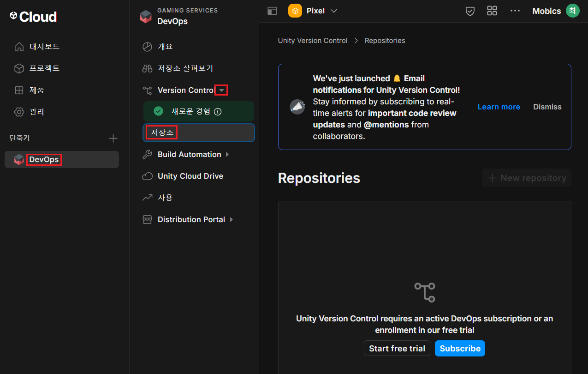This screenshot has width=588, height=374.
Task: Click the 사용 trend icon
Action: (x=147, y=198)
